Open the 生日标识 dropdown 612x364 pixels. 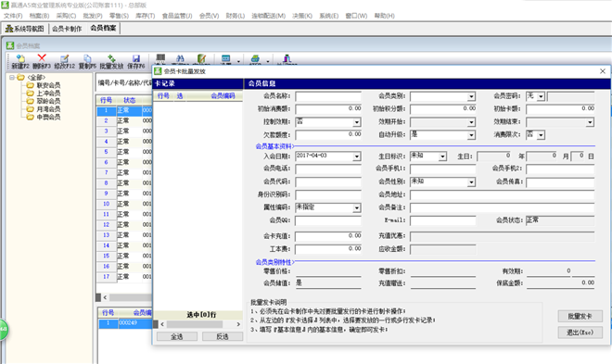442,157
